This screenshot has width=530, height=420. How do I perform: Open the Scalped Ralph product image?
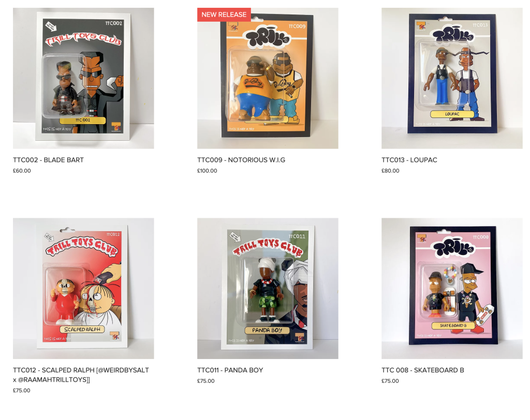click(x=83, y=288)
